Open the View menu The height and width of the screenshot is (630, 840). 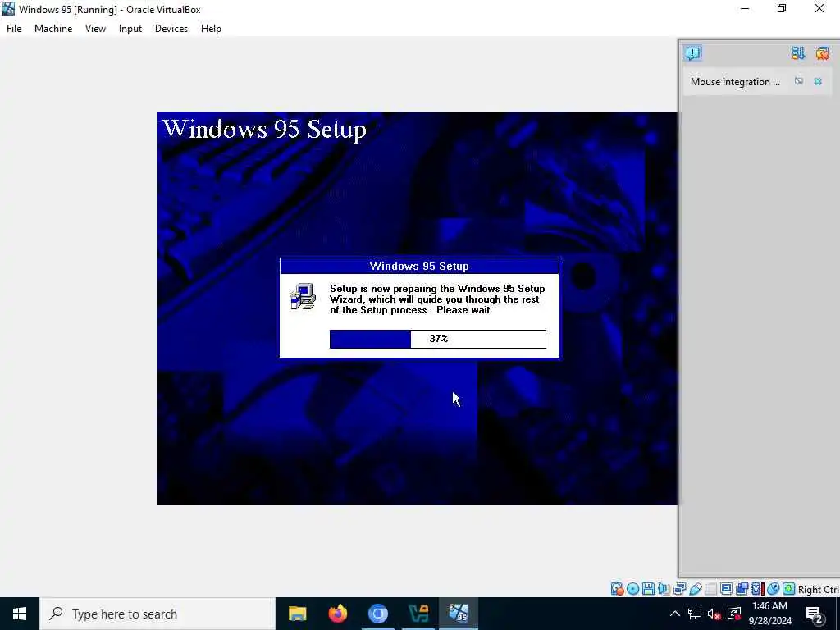(95, 29)
